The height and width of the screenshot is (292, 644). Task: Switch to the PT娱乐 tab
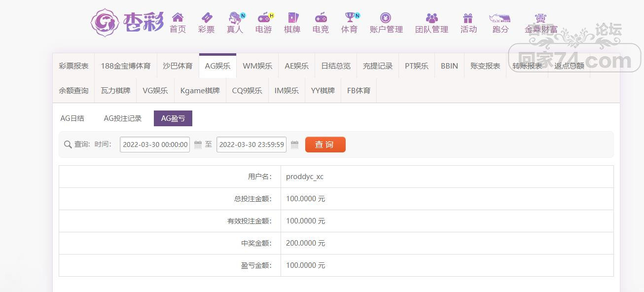click(x=417, y=66)
